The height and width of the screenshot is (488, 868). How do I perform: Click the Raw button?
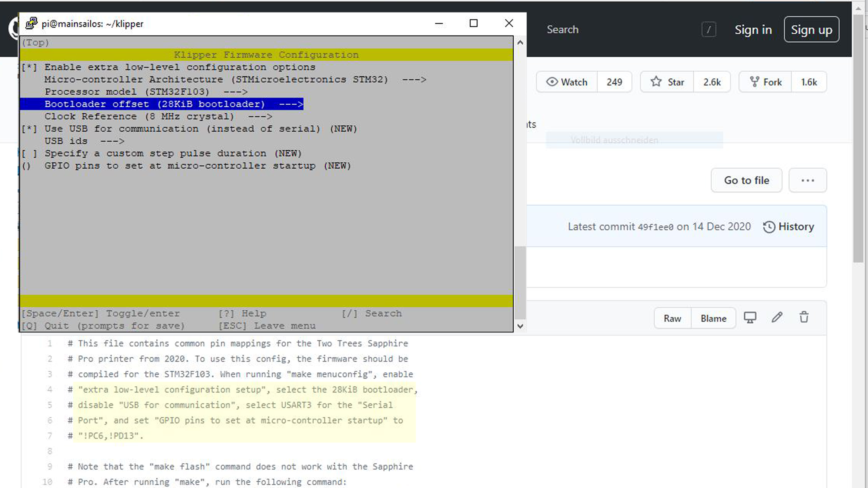click(672, 318)
